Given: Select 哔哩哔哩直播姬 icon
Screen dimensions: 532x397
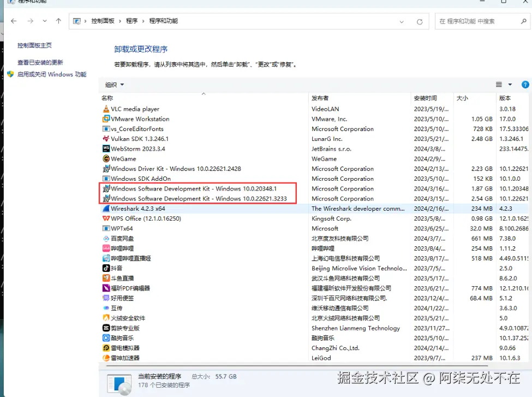Looking at the screenshot, I should tap(106, 258).
